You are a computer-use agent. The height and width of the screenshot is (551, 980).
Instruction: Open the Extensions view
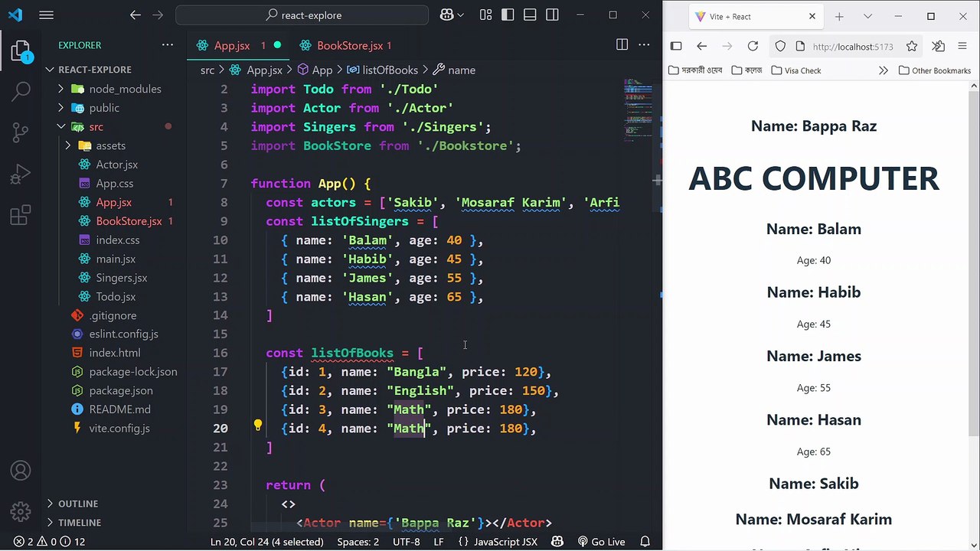(21, 216)
